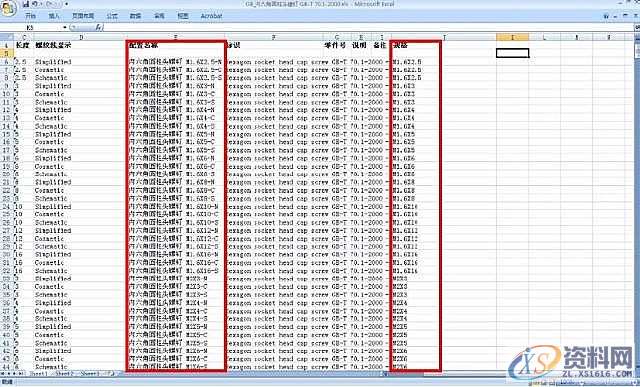
Task: Click the M1.6X3-N configuration cell in row 9
Action: pos(176,86)
